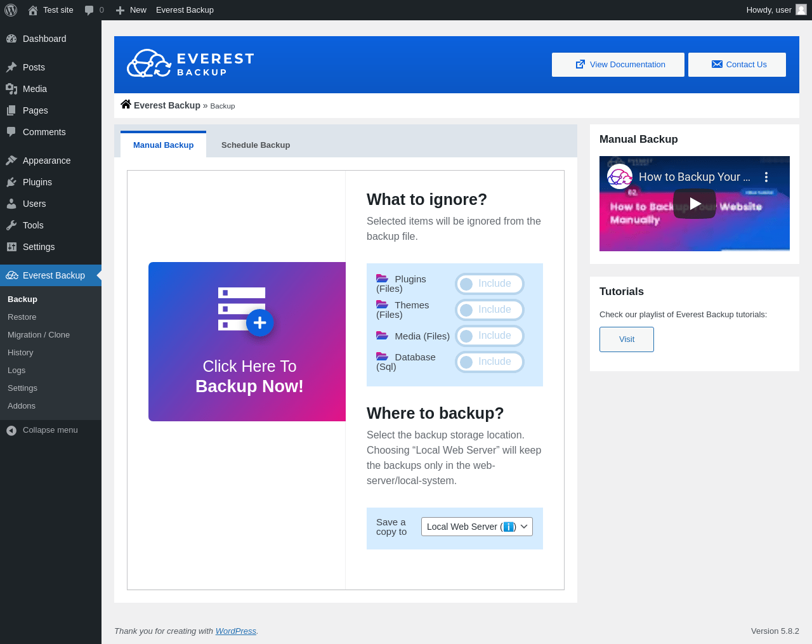
Task: Click the video title How to Backup Your
Action: pos(695,177)
